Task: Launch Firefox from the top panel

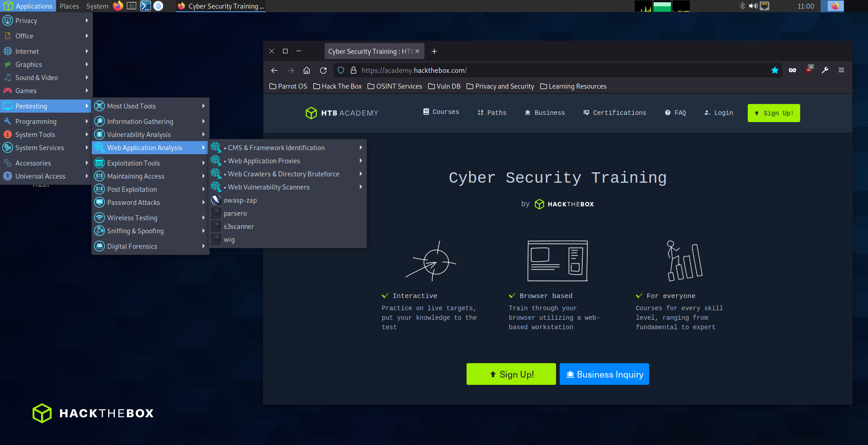Action: [x=118, y=6]
